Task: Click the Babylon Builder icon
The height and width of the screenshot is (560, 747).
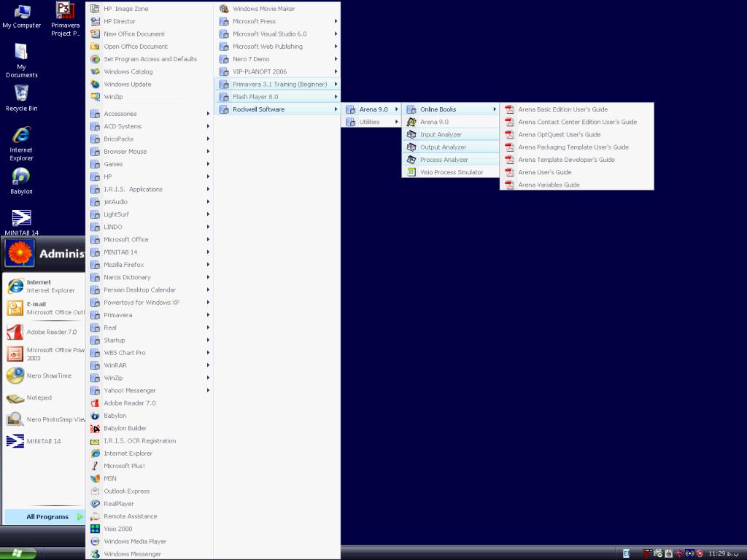Action: click(x=96, y=428)
